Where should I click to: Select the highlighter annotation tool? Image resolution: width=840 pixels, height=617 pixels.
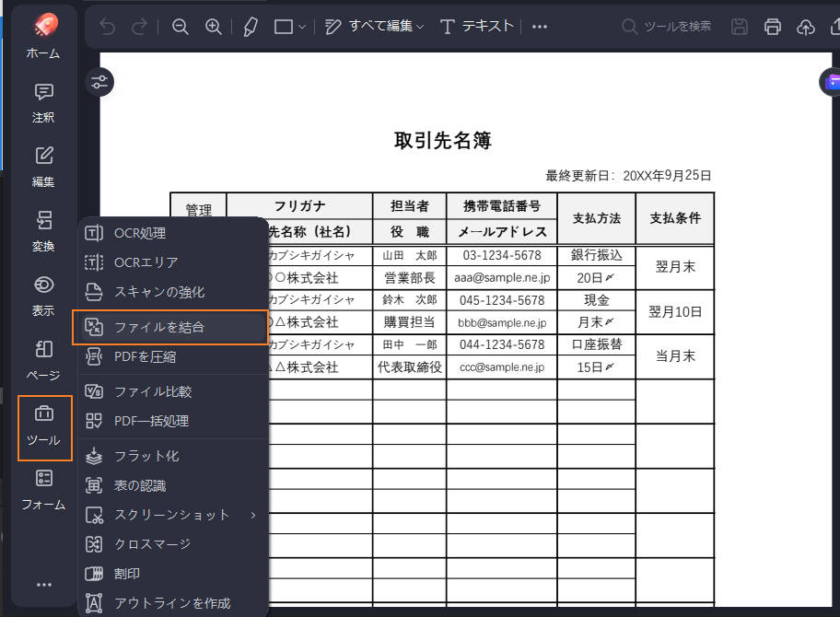pos(251,26)
